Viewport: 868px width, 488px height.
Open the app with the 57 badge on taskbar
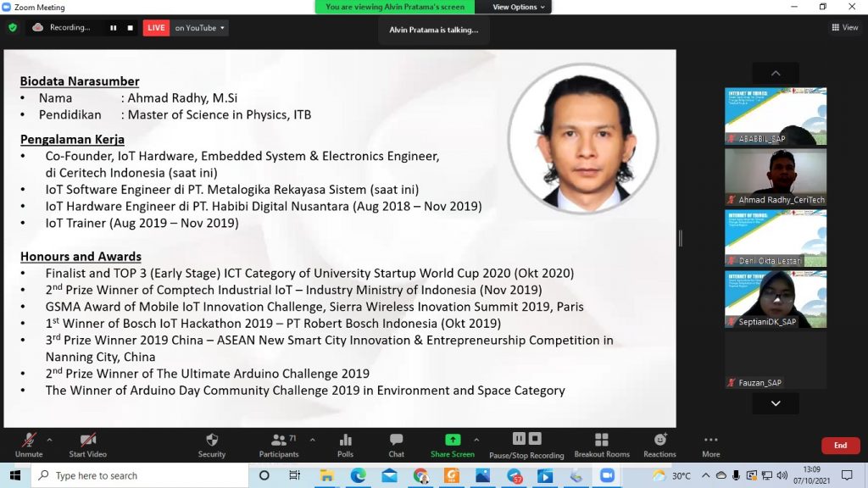515,475
